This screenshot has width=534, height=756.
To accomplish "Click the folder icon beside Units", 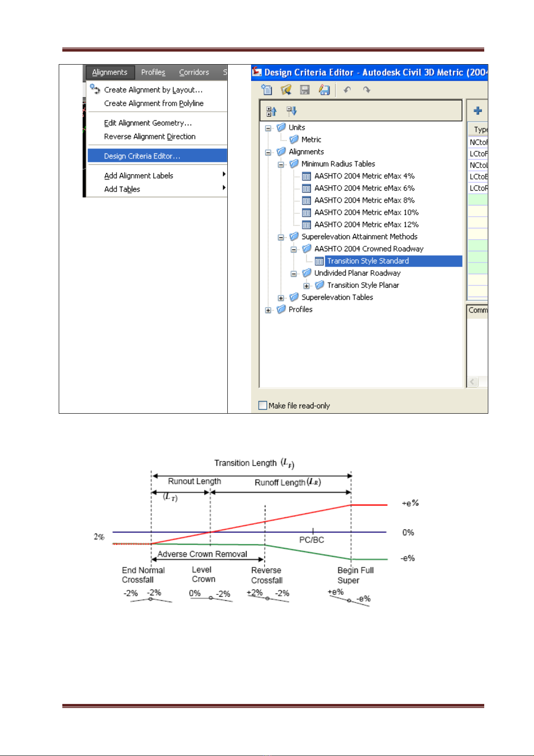I will pyautogui.click(x=282, y=127).
